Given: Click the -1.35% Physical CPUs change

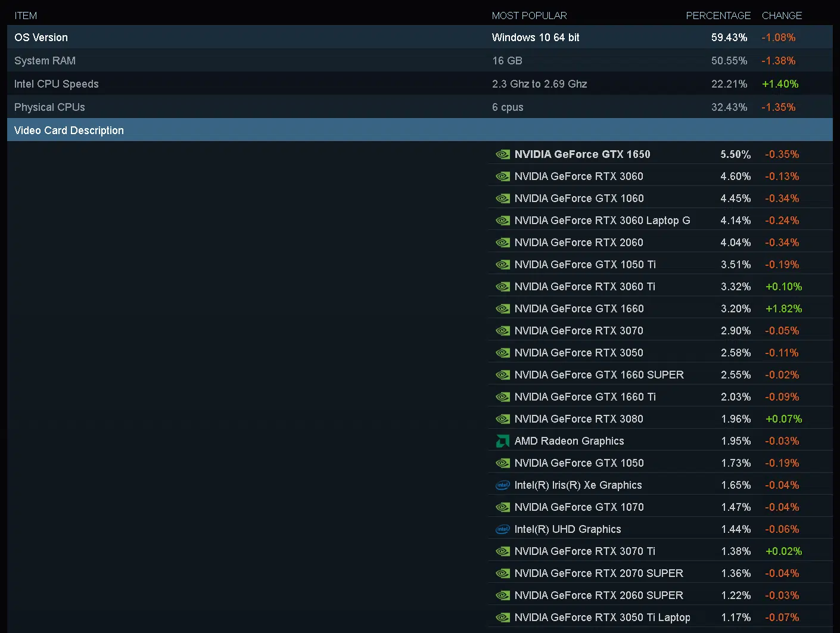Looking at the screenshot, I should [x=779, y=107].
